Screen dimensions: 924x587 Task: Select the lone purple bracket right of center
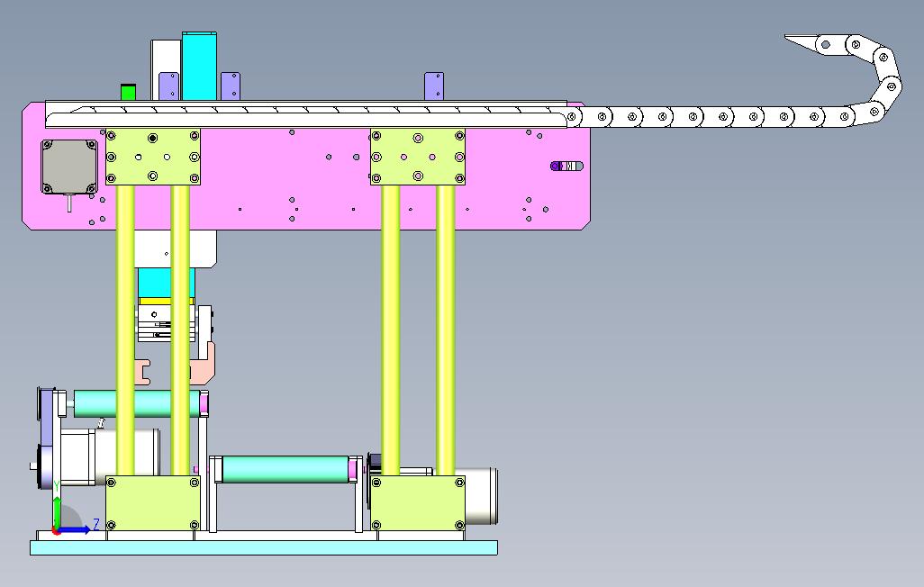(x=434, y=86)
